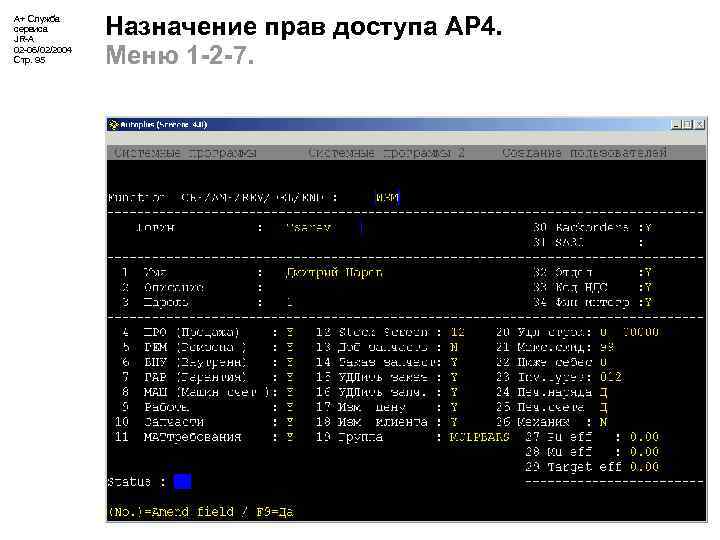
Task: Click the Изм. клиента Y value
Action: point(454,422)
